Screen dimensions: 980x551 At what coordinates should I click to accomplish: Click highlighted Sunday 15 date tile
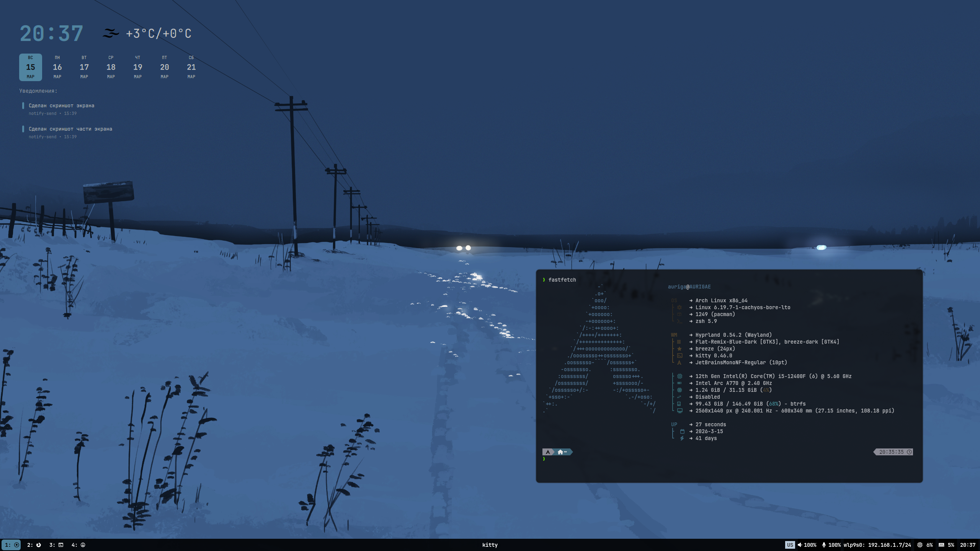pyautogui.click(x=31, y=67)
